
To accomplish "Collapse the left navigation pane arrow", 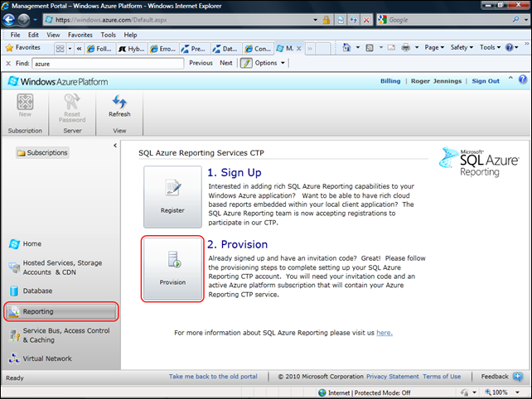I will (115, 146).
